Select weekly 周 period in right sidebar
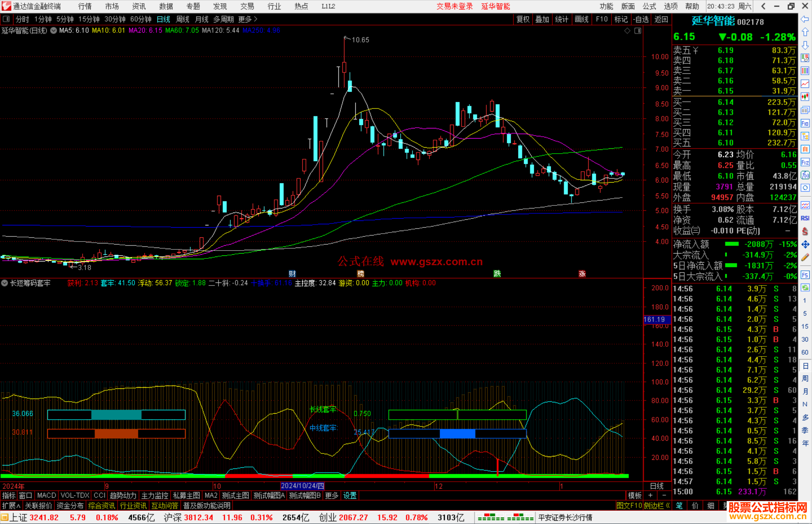 (x=805, y=378)
